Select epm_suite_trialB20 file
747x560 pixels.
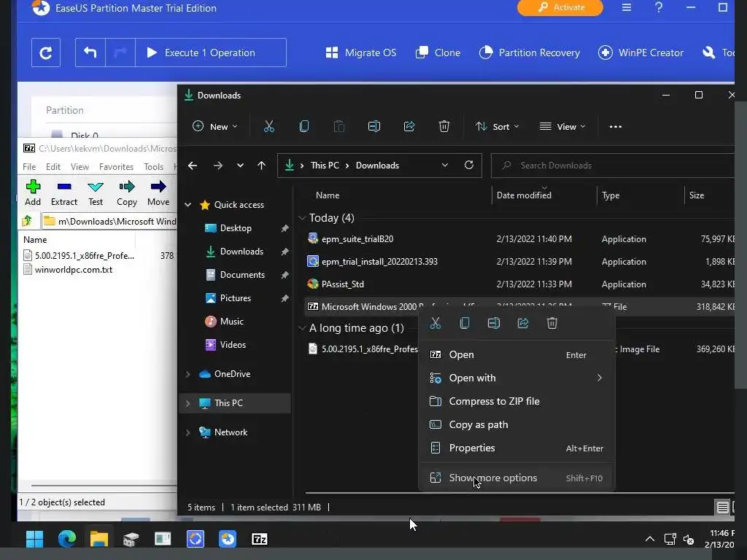click(357, 239)
